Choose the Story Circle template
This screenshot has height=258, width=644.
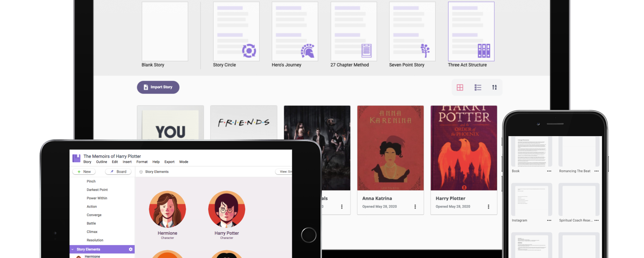pos(236,32)
